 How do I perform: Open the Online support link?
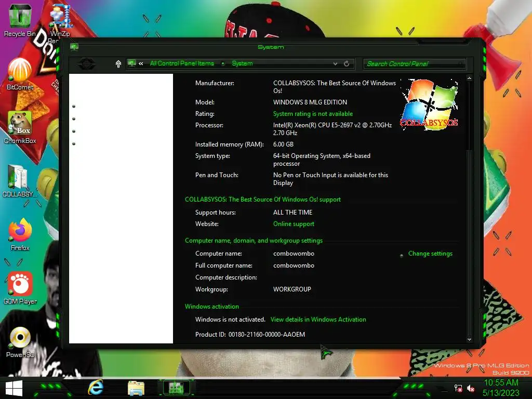point(294,224)
